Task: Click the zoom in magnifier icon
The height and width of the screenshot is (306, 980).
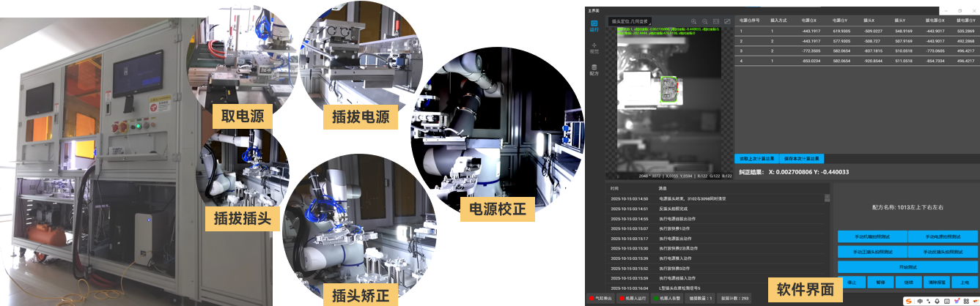Action: point(693,21)
